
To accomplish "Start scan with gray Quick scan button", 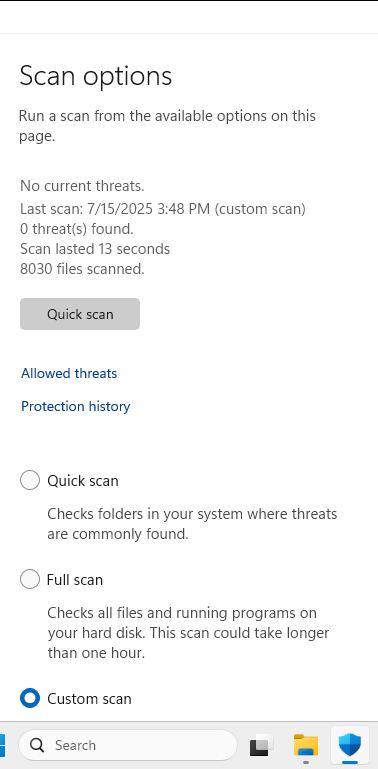I will click(80, 314).
